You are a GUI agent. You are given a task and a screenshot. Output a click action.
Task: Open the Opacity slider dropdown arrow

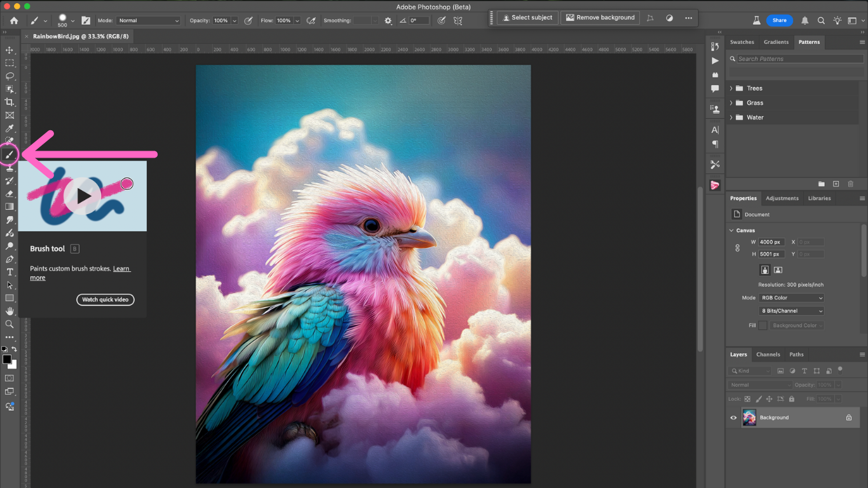point(234,20)
